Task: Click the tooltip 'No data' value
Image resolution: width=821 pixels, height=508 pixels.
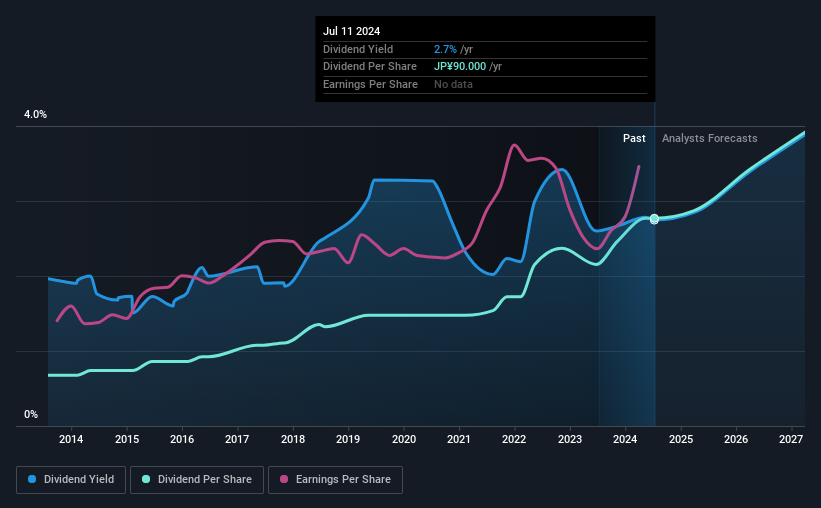Action: [x=453, y=84]
